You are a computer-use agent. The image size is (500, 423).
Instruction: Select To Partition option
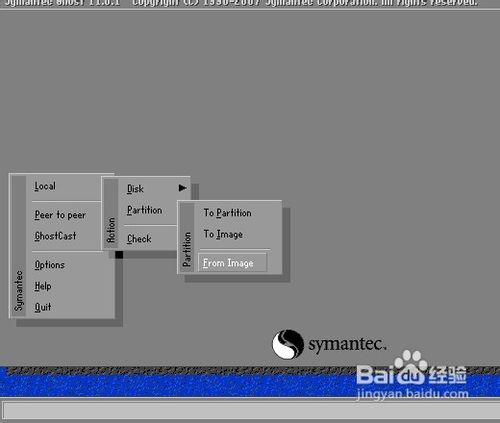tap(227, 213)
